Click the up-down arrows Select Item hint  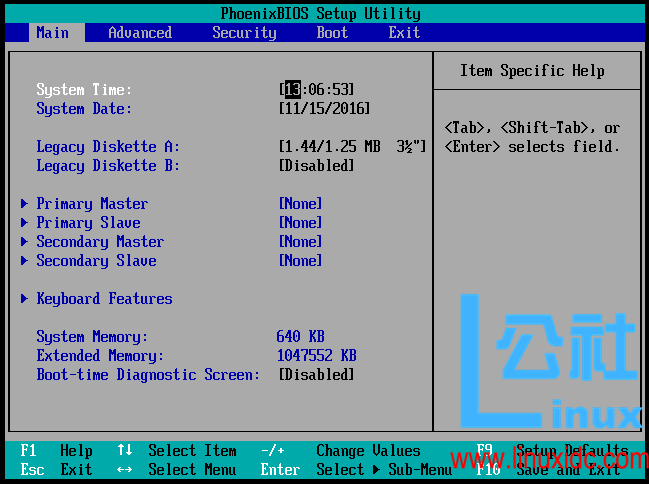point(177,450)
